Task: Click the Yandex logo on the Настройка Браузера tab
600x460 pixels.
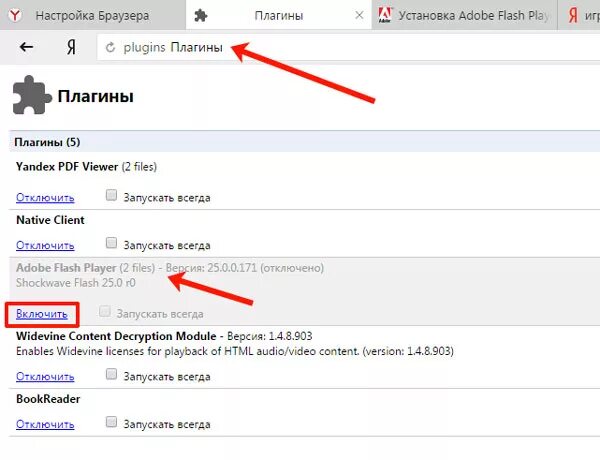Action: 15,15
